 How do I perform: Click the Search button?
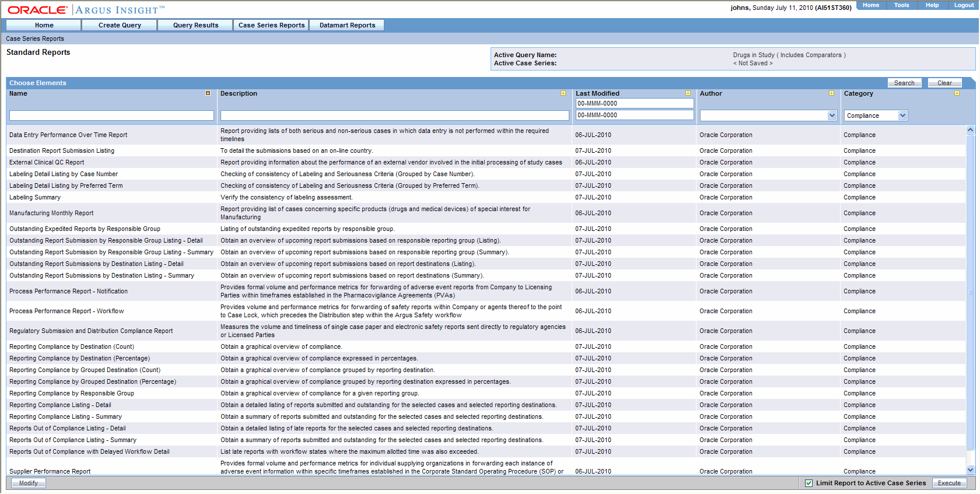coord(905,83)
